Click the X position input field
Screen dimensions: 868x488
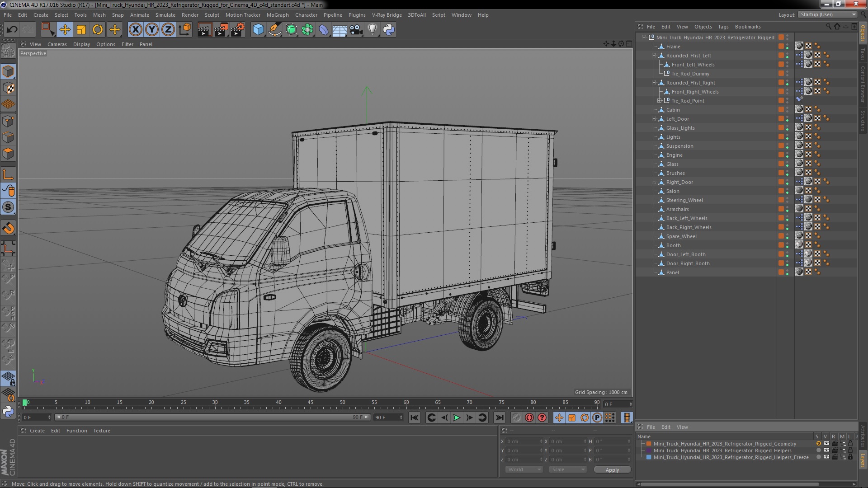(524, 441)
